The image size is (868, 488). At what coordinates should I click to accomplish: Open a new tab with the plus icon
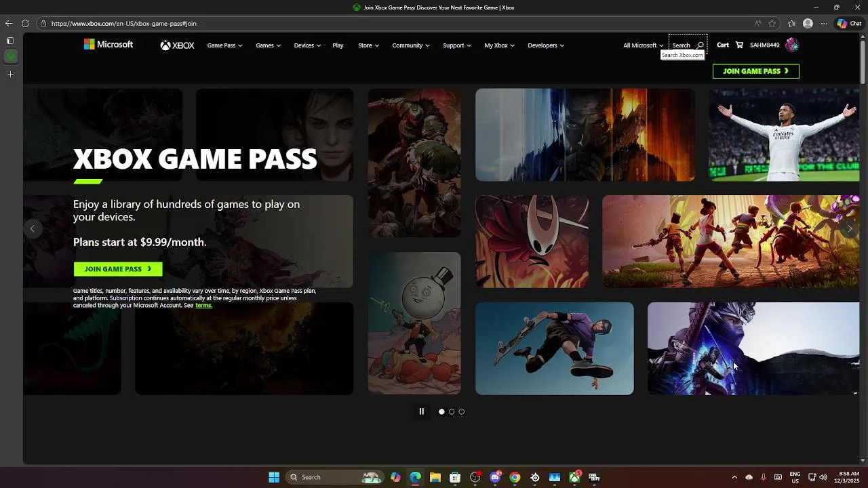[x=10, y=74]
